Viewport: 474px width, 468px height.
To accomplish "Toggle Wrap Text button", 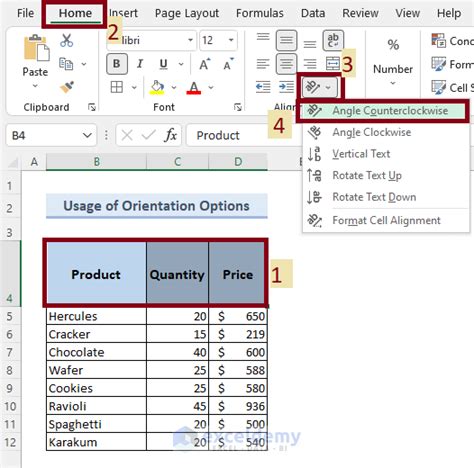I will tap(333, 40).
